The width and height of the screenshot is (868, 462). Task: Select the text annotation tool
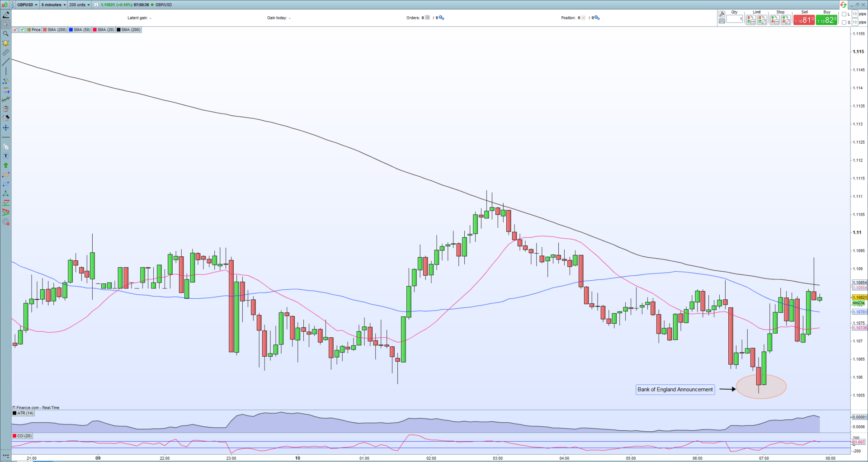[x=6, y=156]
